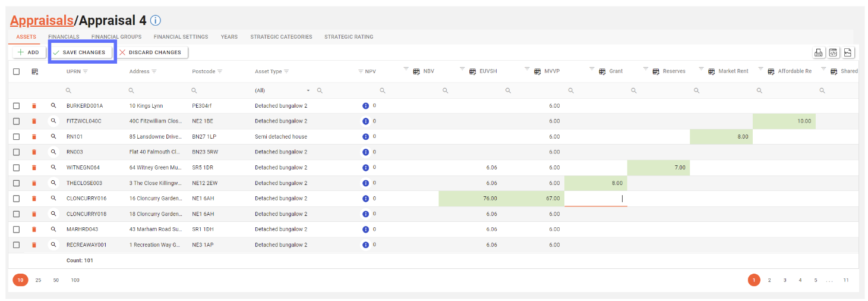Viewport: 868px width, 301px height.
Task: Expand the Asset Type (All) filter dropdown
Action: 308,90
